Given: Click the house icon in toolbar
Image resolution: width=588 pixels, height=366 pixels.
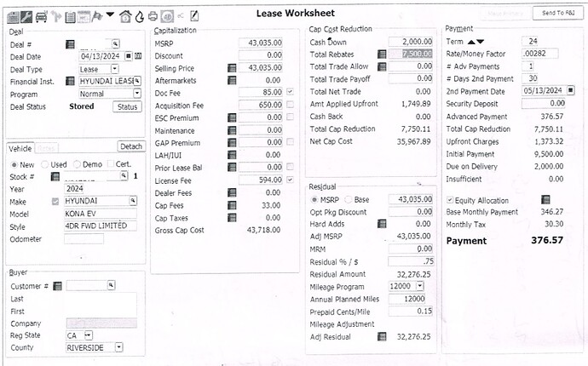Looking at the screenshot, I should coord(125,16).
